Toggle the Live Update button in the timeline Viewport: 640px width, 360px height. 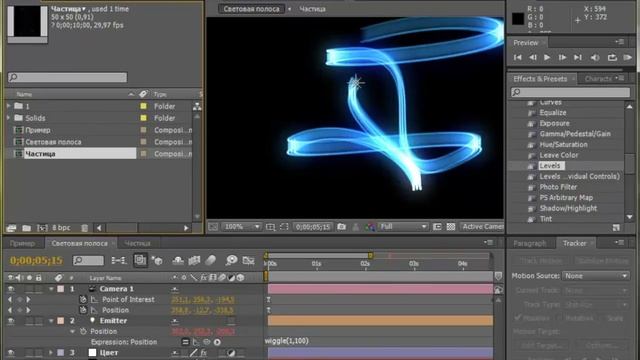point(140,260)
